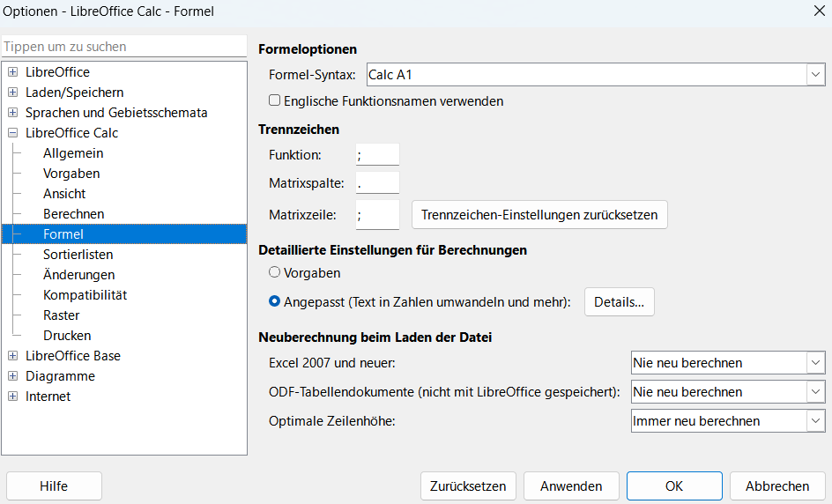Click the Laden/Speichern label in the tree

coord(75,93)
